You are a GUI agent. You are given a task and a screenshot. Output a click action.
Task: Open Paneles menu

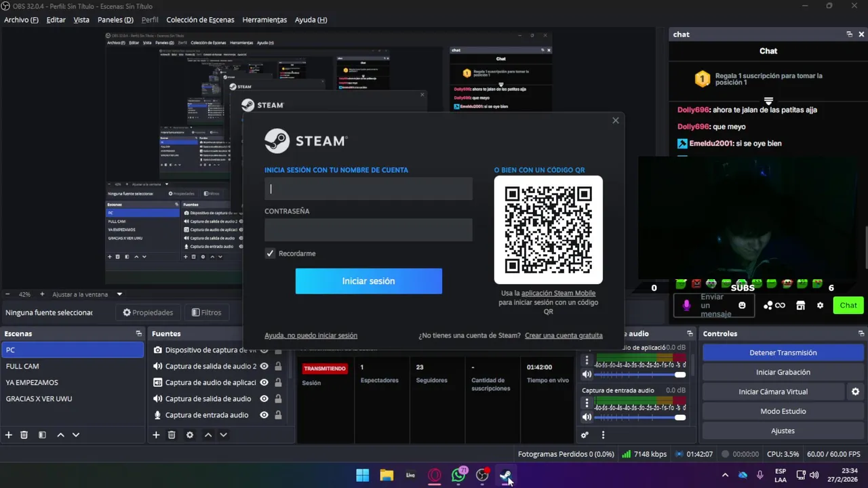[x=115, y=20]
